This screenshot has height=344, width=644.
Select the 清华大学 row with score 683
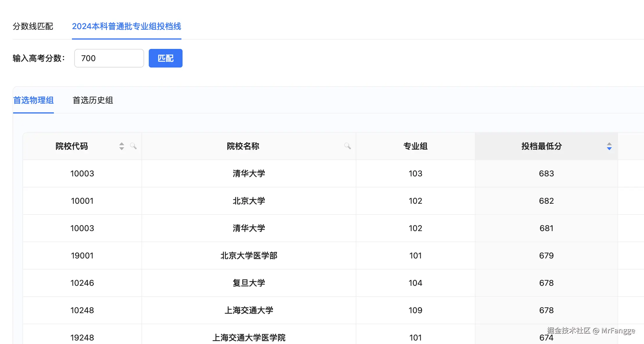249,173
